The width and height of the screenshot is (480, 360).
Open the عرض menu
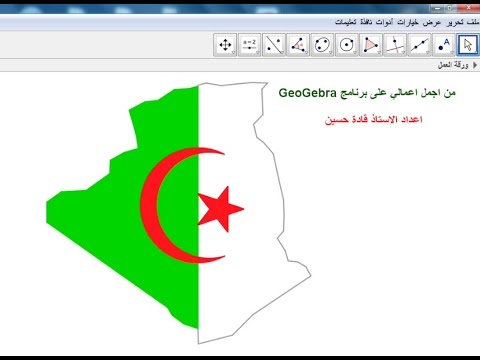click(432, 22)
